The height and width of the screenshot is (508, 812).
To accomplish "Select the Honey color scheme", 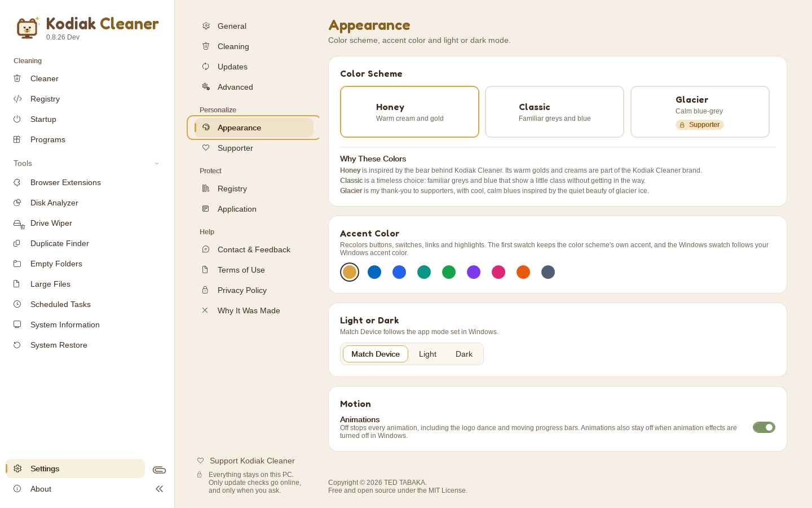I will click(409, 112).
